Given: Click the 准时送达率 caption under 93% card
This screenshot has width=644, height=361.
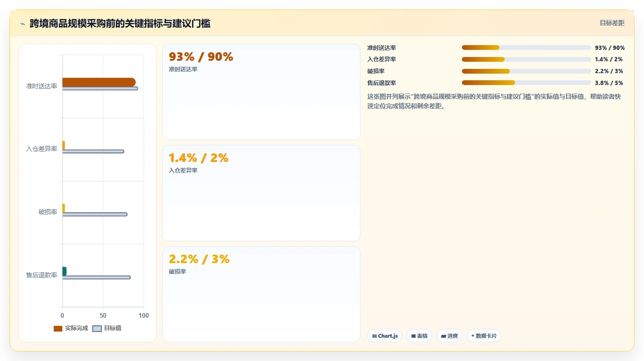Looking at the screenshot, I should tap(183, 69).
